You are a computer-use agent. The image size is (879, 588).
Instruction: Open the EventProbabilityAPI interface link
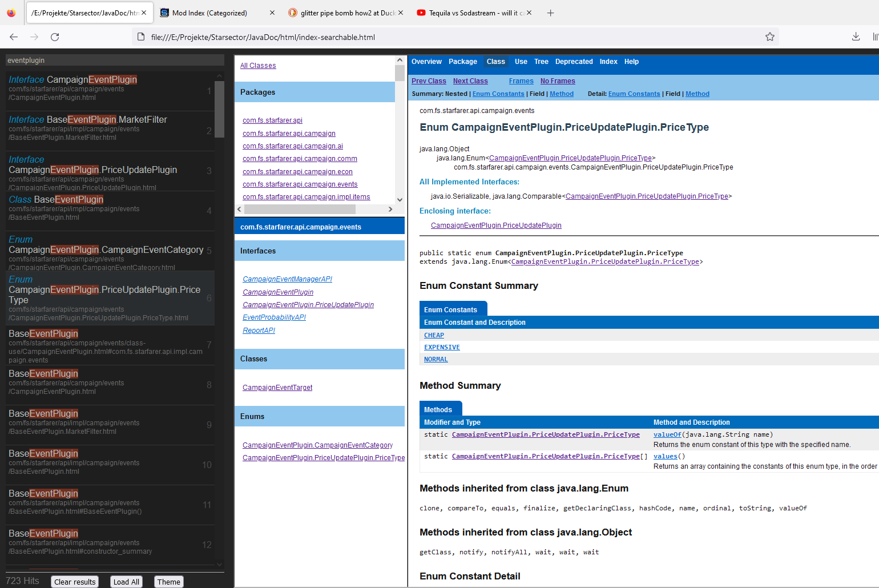click(x=274, y=317)
